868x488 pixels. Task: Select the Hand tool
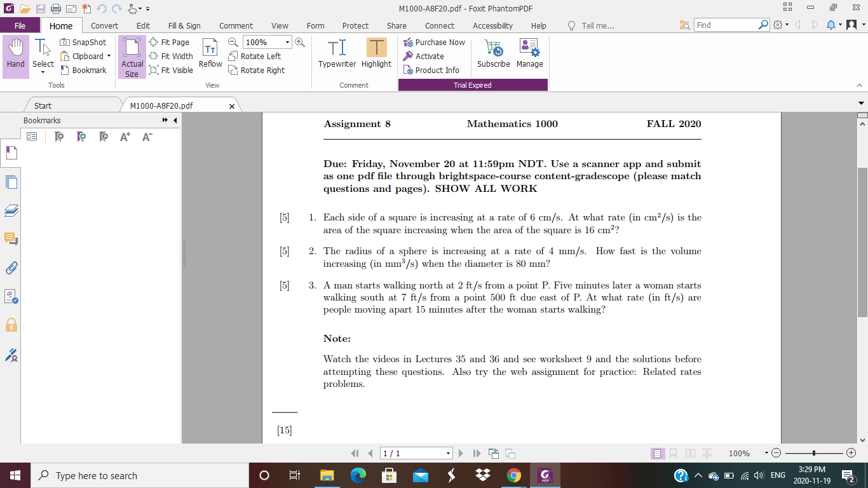tap(15, 54)
